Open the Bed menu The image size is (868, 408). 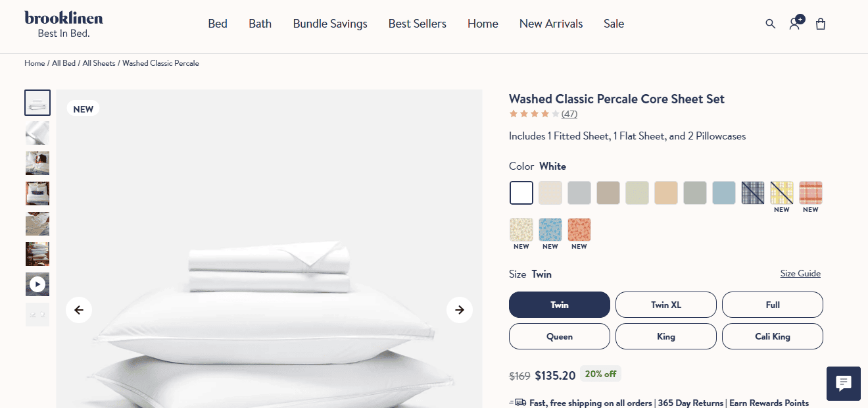pyautogui.click(x=218, y=24)
